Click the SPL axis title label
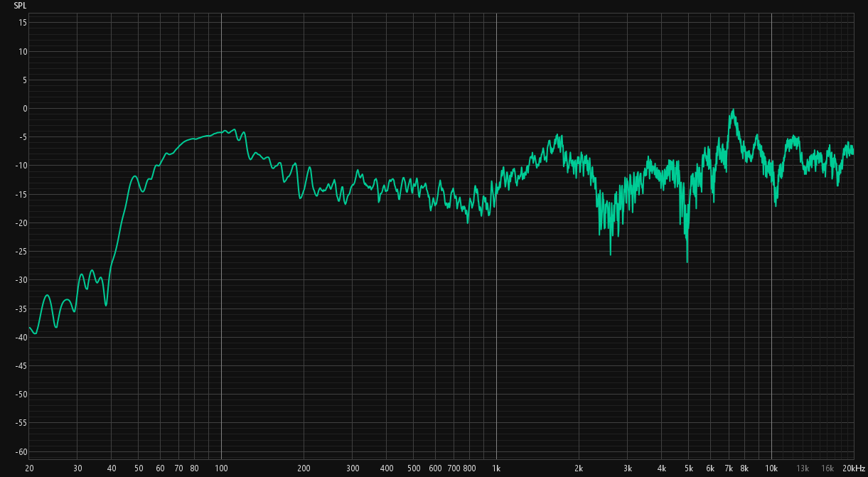The width and height of the screenshot is (868, 477). coord(20,5)
